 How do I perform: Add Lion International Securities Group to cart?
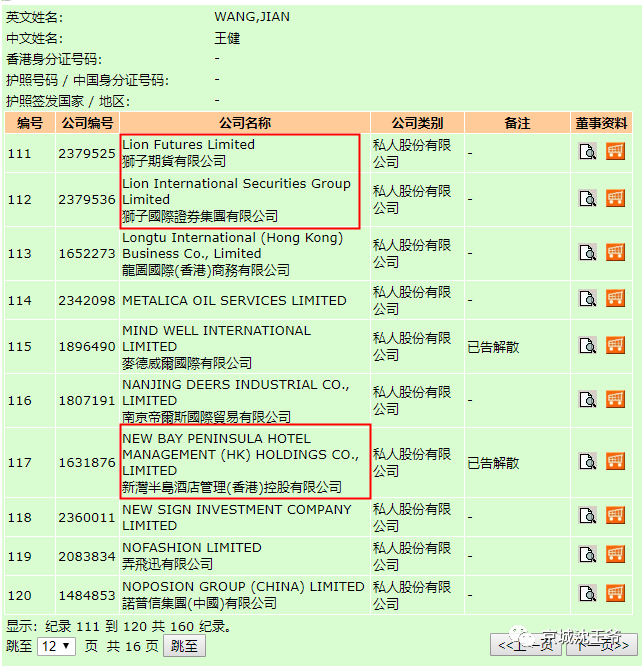tap(615, 198)
